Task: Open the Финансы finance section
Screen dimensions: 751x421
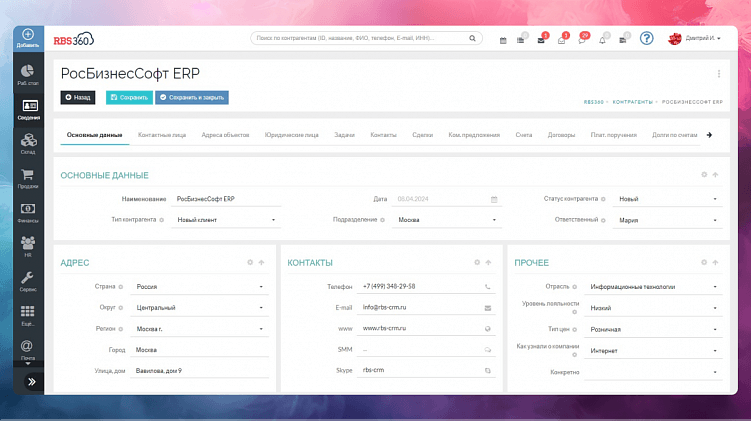Action: [x=28, y=213]
